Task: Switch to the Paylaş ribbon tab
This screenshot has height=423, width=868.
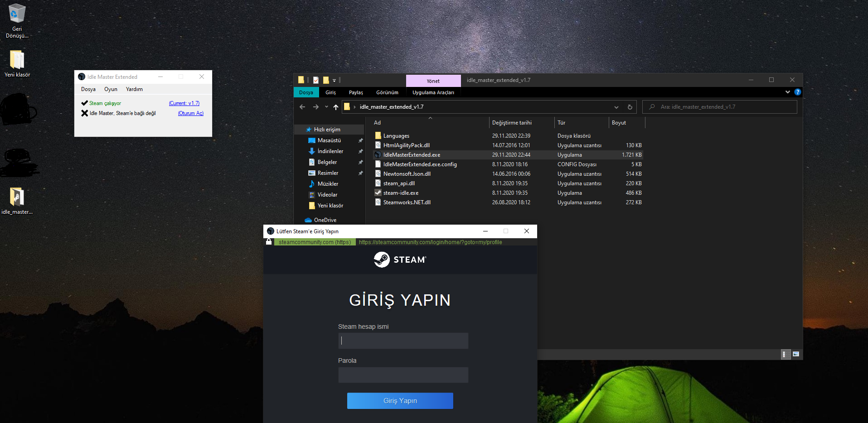Action: click(356, 92)
